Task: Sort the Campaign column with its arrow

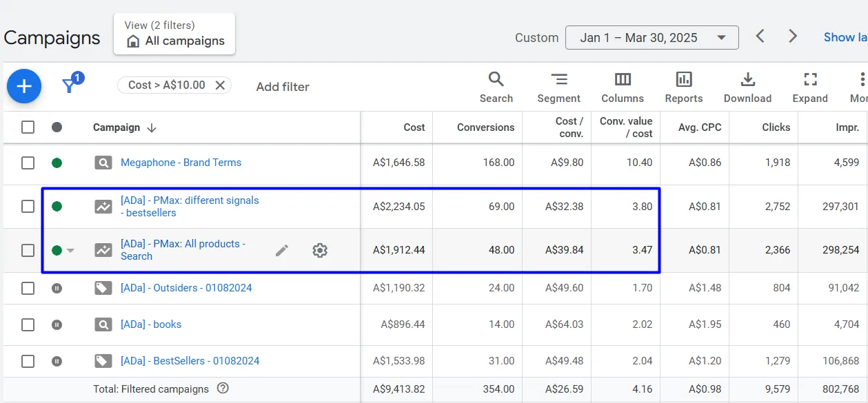Action: [150, 127]
